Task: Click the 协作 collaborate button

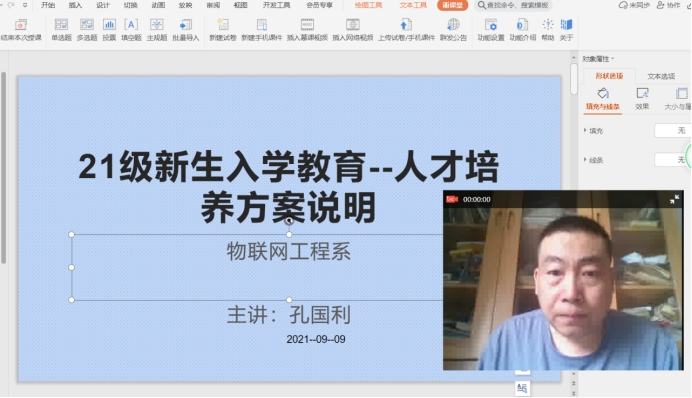Action: point(669,5)
